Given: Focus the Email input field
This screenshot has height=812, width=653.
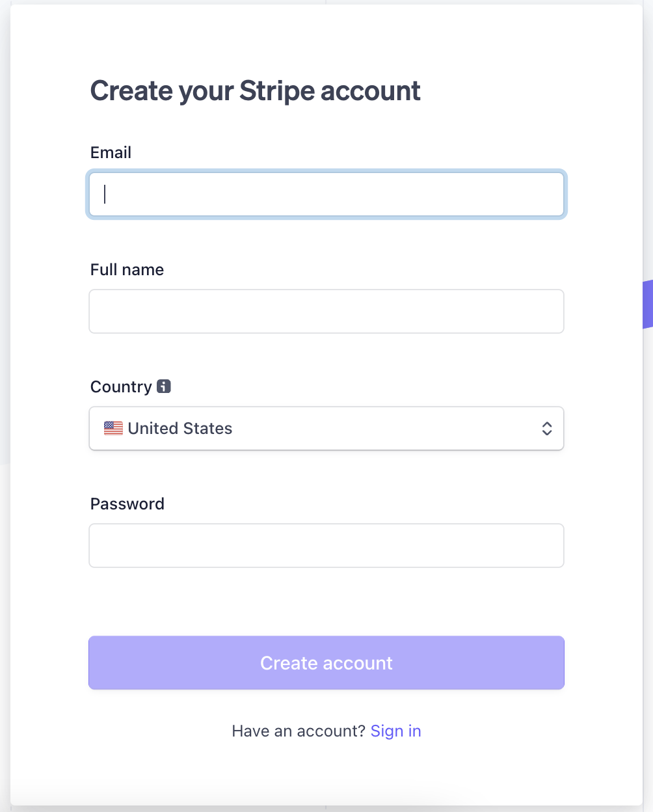Looking at the screenshot, I should (326, 194).
